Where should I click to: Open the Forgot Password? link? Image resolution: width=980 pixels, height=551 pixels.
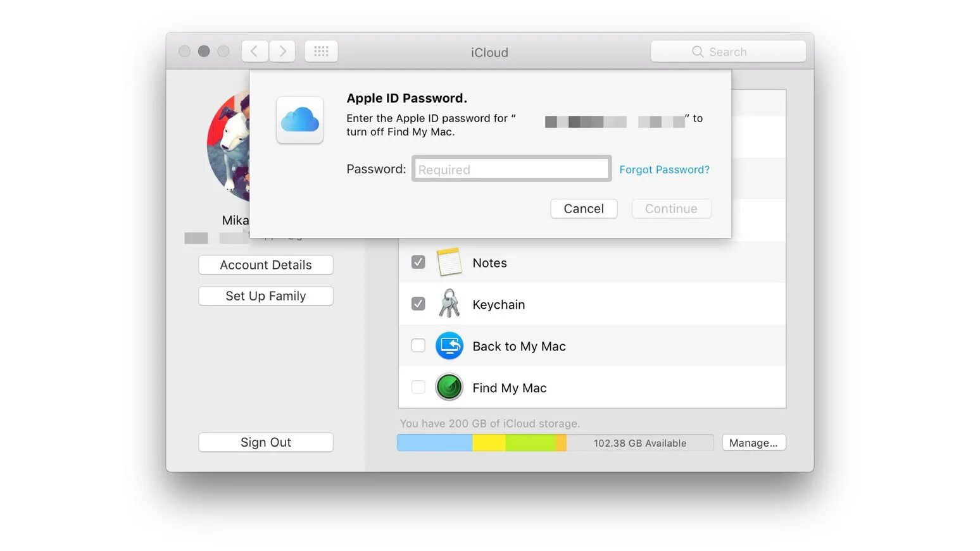point(664,170)
